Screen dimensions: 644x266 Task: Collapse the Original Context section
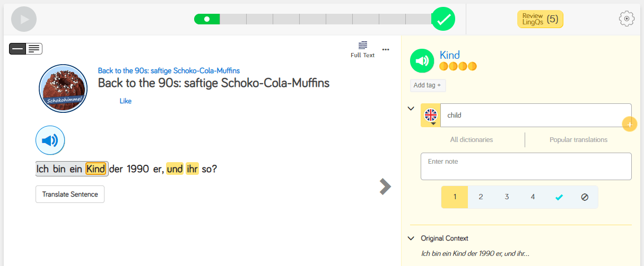point(411,238)
